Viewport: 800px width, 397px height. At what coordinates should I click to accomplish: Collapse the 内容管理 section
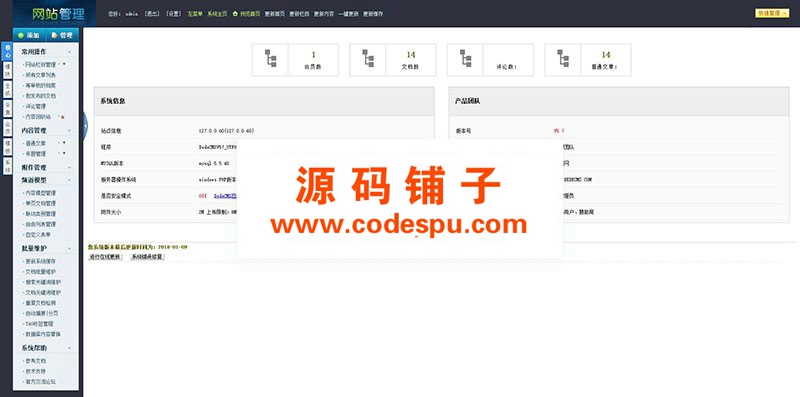tap(69, 131)
